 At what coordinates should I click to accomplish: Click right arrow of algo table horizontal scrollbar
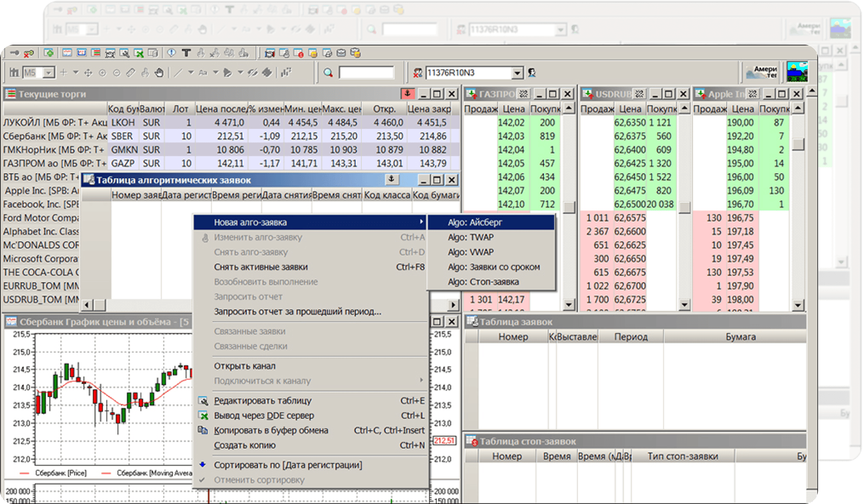(453, 305)
